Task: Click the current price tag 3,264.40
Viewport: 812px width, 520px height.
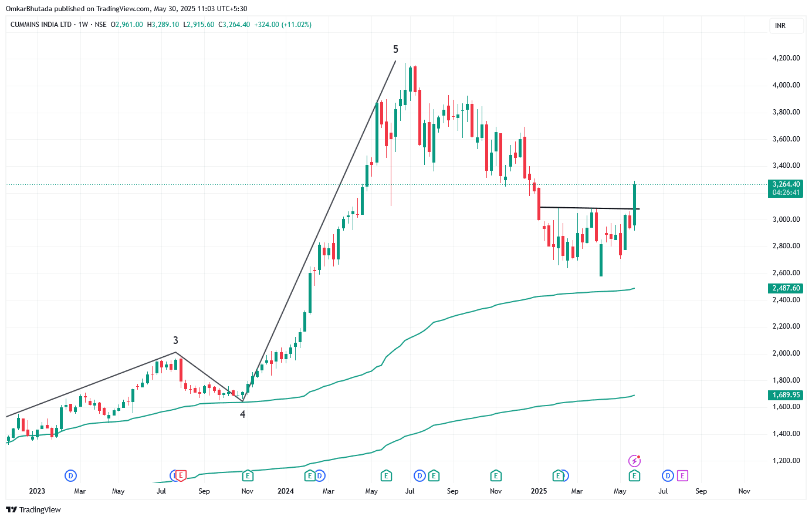Action: [x=786, y=184]
